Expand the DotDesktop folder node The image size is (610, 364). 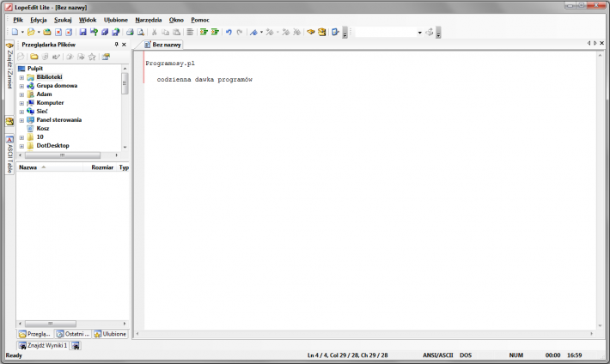[21, 146]
